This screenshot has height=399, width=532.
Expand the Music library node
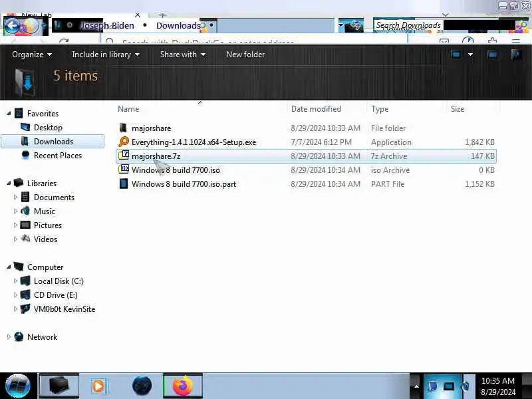click(15, 211)
